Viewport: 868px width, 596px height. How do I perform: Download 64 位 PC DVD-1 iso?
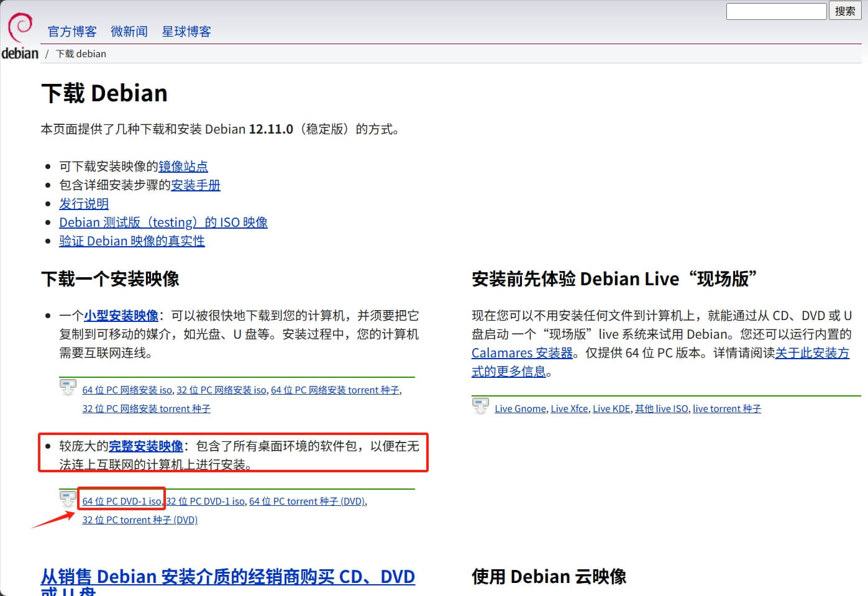click(122, 502)
